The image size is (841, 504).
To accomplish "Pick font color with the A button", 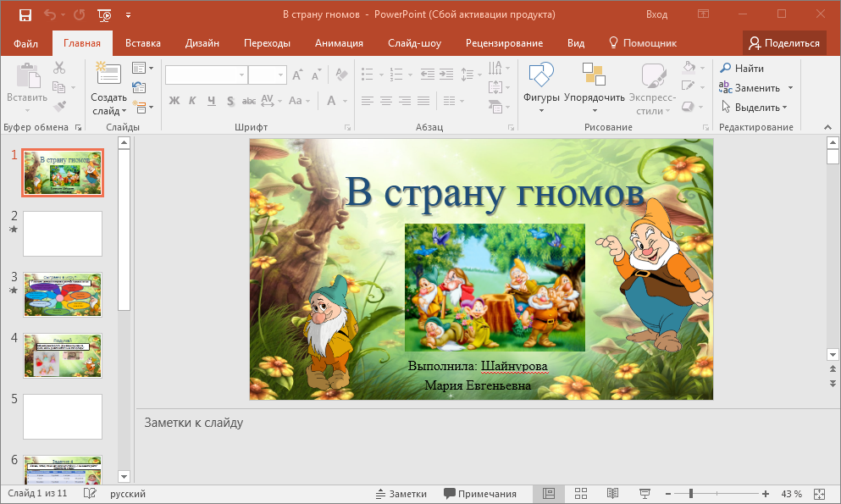I will coord(331,100).
